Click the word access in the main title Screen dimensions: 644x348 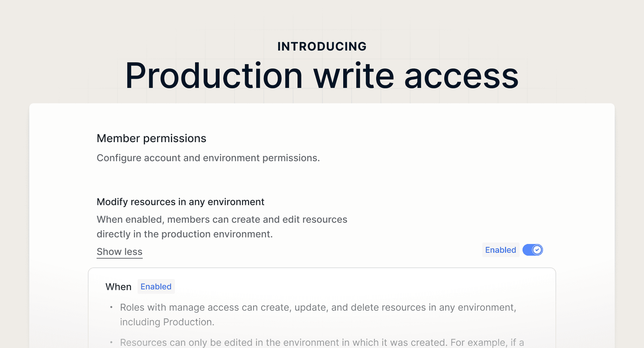tap(461, 76)
